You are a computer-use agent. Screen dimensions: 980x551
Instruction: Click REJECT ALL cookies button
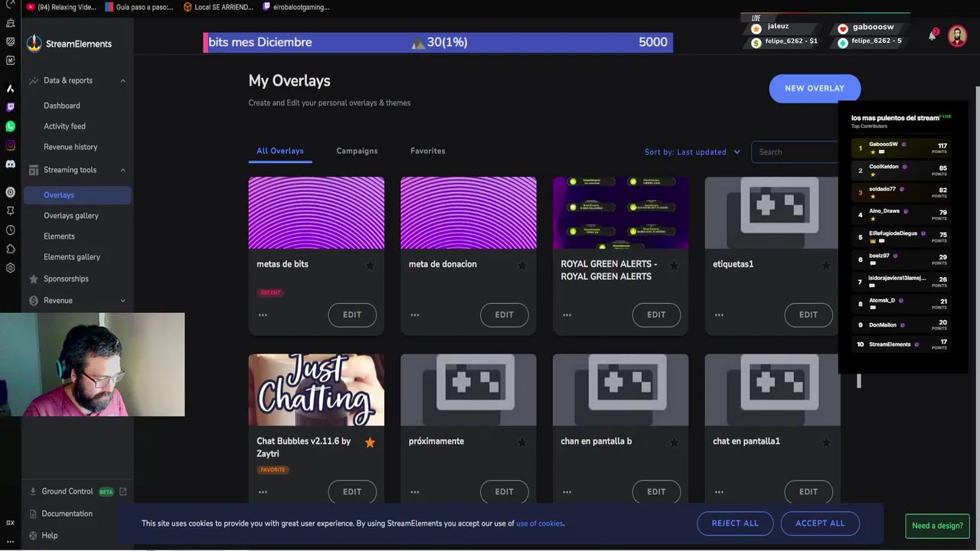coord(735,523)
